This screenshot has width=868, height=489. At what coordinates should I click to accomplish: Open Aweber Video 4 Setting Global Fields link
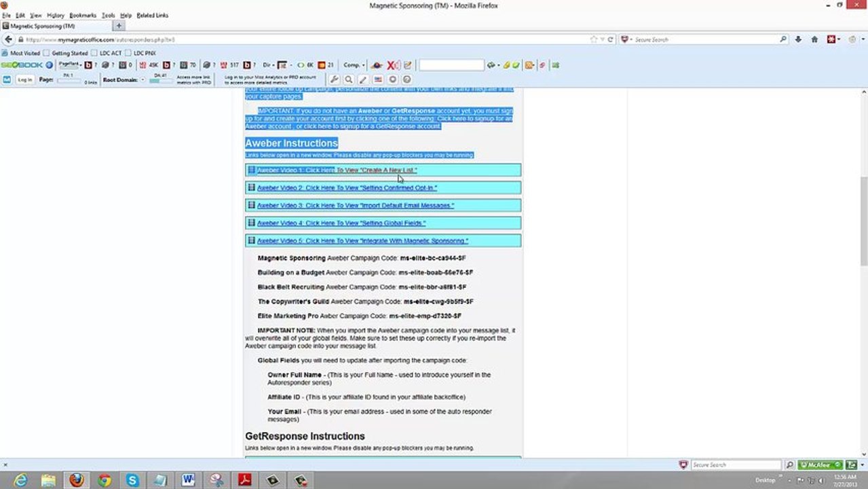coord(341,223)
